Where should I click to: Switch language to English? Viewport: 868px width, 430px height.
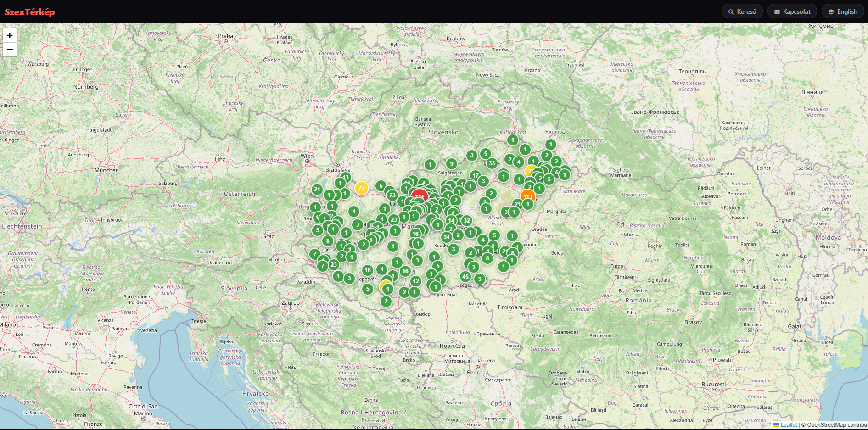click(843, 11)
